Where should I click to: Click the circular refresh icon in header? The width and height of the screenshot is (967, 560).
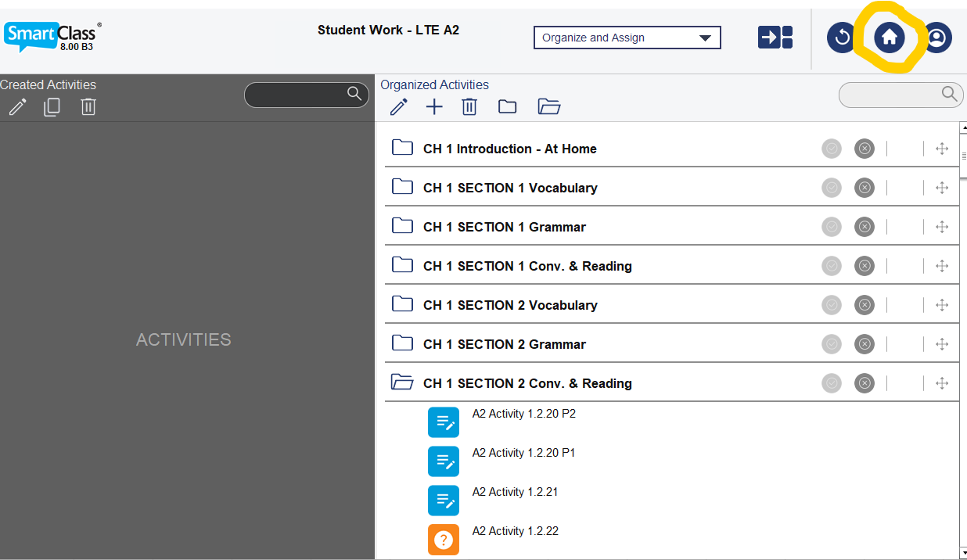pyautogui.click(x=842, y=38)
